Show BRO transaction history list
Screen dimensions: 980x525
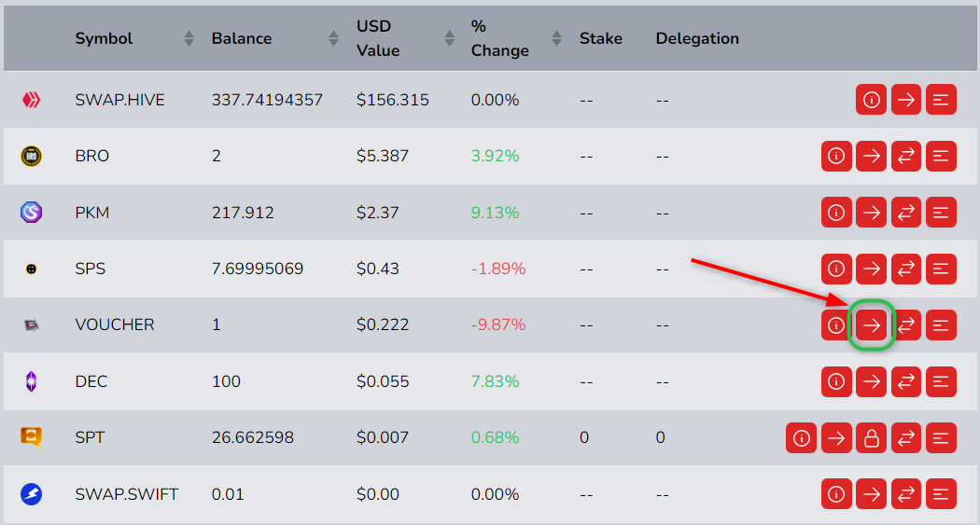(x=941, y=156)
